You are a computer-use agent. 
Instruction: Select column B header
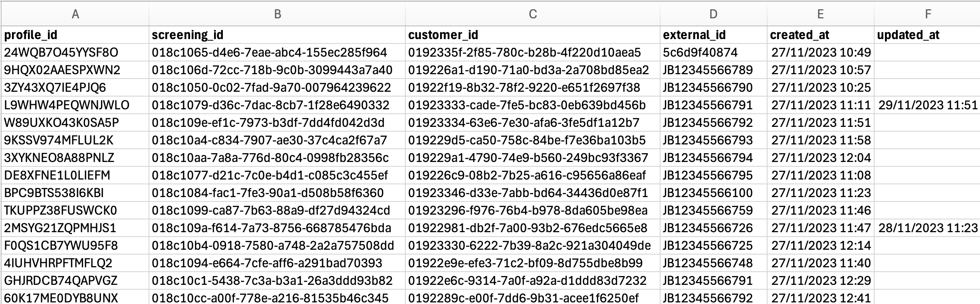(x=277, y=14)
